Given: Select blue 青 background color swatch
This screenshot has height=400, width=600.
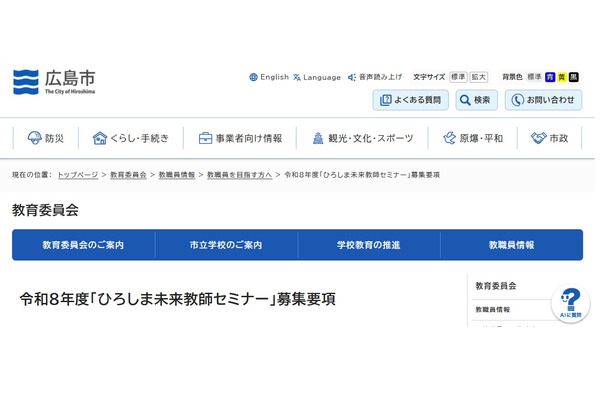Looking at the screenshot, I should [x=550, y=77].
